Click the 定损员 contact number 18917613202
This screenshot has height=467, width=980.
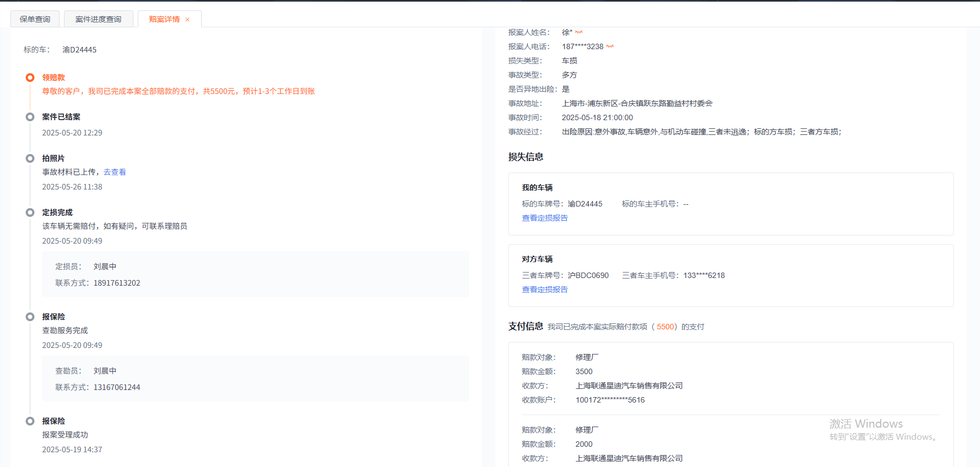(116, 283)
